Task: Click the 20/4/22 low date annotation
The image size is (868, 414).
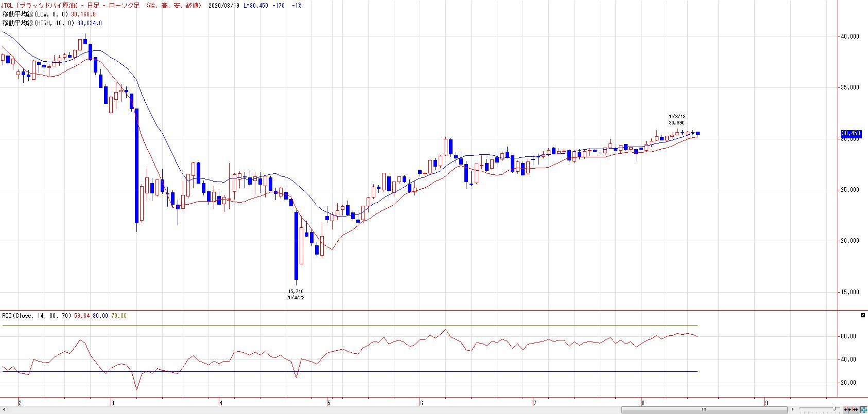Action: point(296,297)
